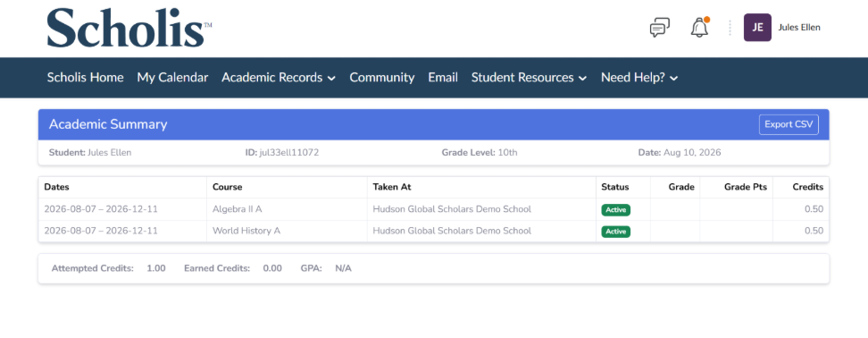Open the notifications bell icon
This screenshot has width=868, height=338.
(x=700, y=27)
